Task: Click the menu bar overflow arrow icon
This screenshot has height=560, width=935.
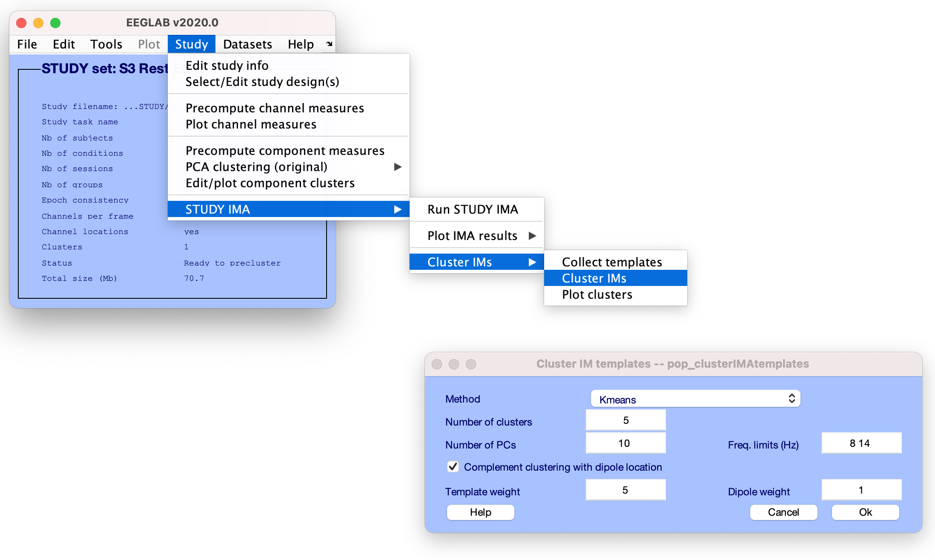Action: click(x=329, y=44)
